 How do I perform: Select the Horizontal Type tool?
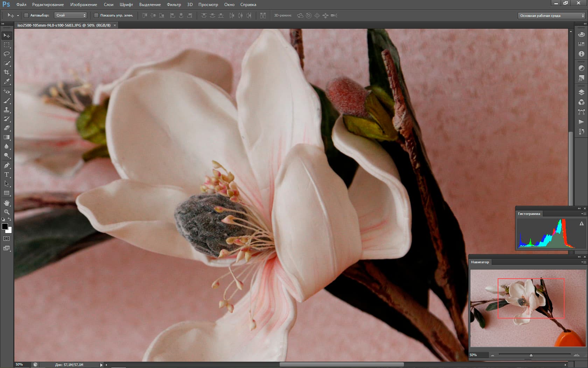click(7, 175)
